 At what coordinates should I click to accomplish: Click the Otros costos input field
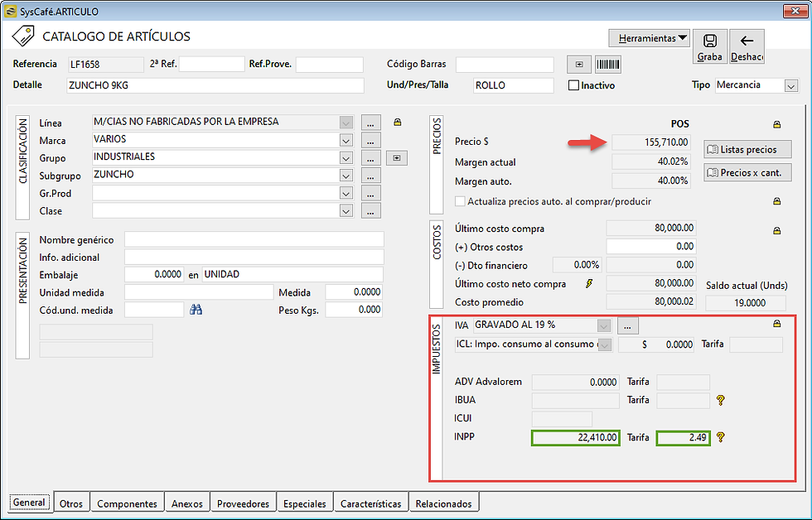pos(651,246)
